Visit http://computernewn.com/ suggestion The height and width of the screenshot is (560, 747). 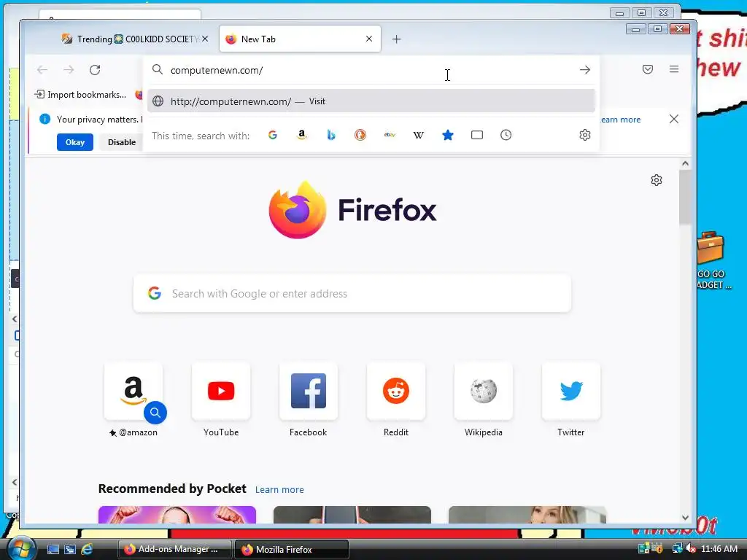point(371,101)
